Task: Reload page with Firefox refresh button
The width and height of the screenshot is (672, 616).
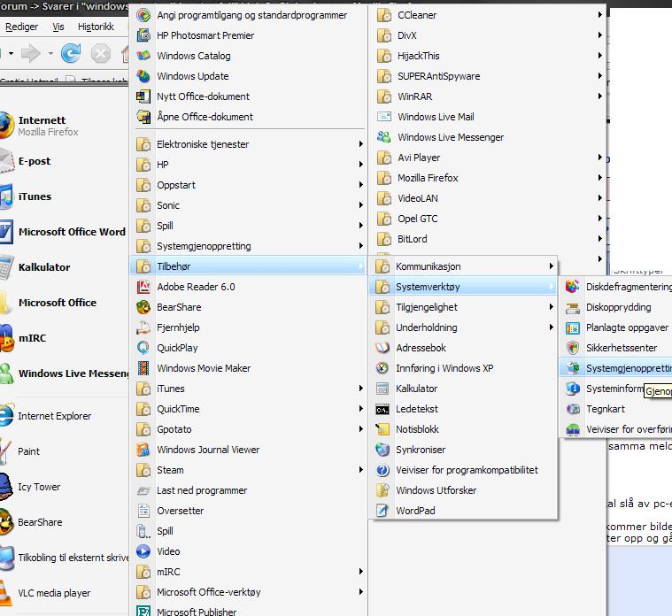Action: click(x=71, y=54)
